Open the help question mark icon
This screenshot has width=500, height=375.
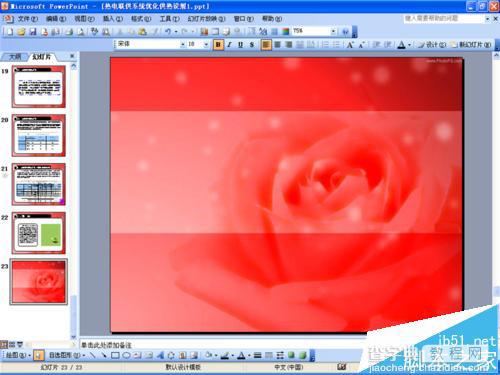[345, 32]
